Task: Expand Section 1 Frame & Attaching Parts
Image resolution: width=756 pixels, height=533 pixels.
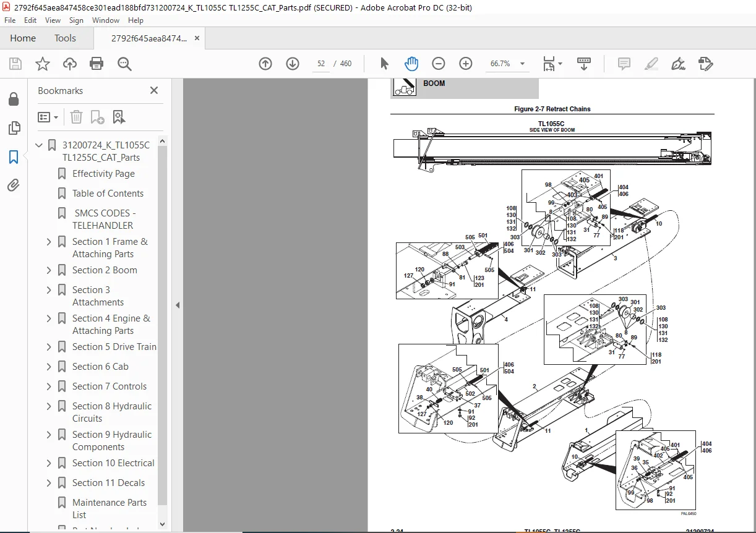Action: (49, 242)
